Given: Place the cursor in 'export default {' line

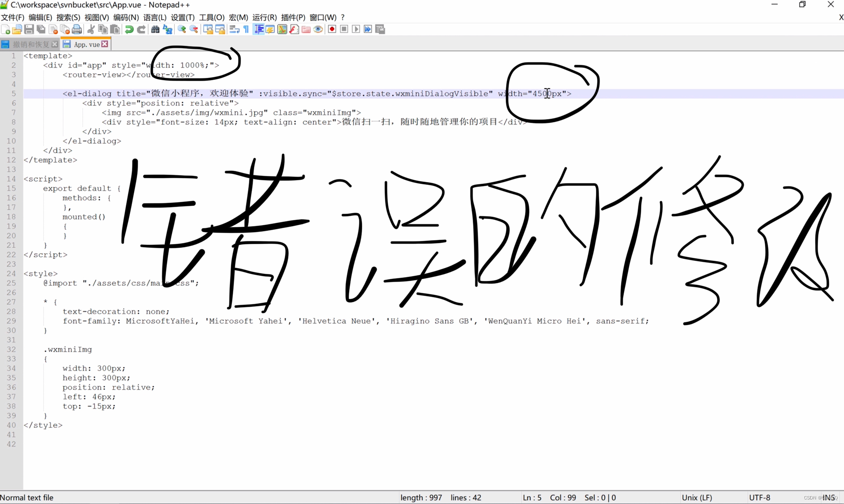Looking at the screenshot, I should click(x=82, y=188).
